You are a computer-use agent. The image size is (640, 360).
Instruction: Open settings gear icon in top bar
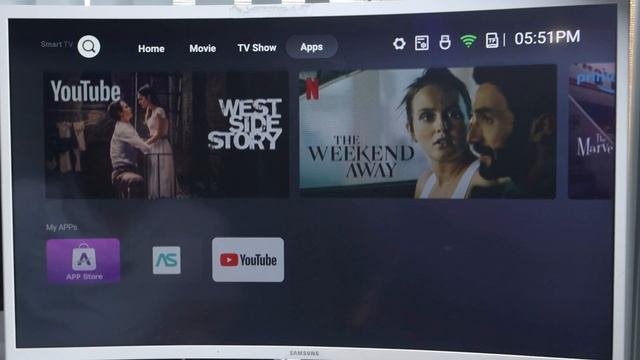(399, 43)
